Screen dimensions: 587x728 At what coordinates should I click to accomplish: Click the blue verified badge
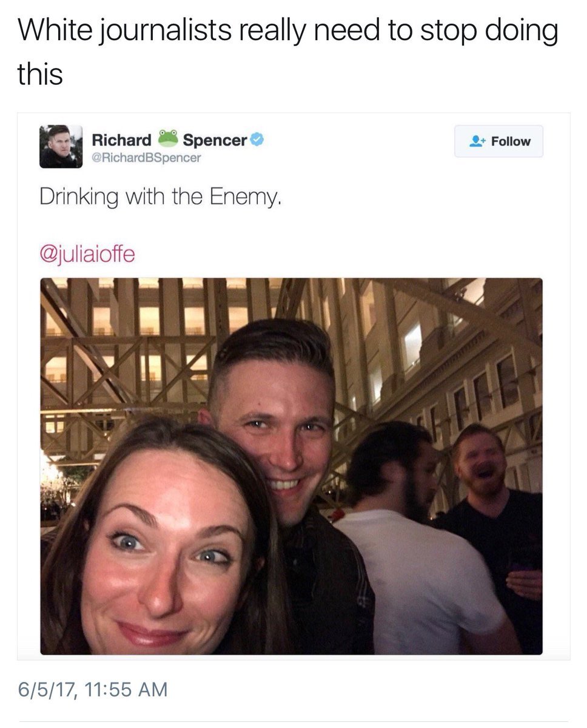coord(257,140)
